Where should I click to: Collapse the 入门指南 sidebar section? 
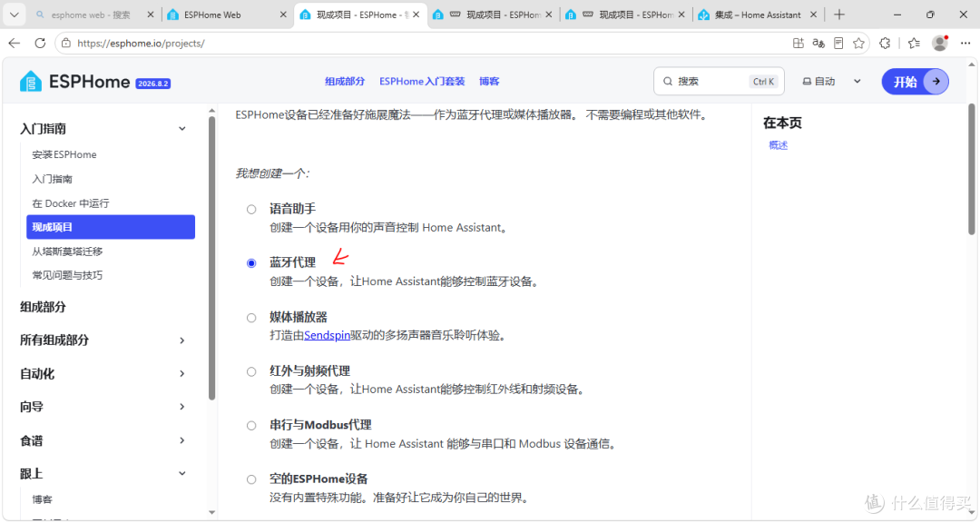(181, 129)
